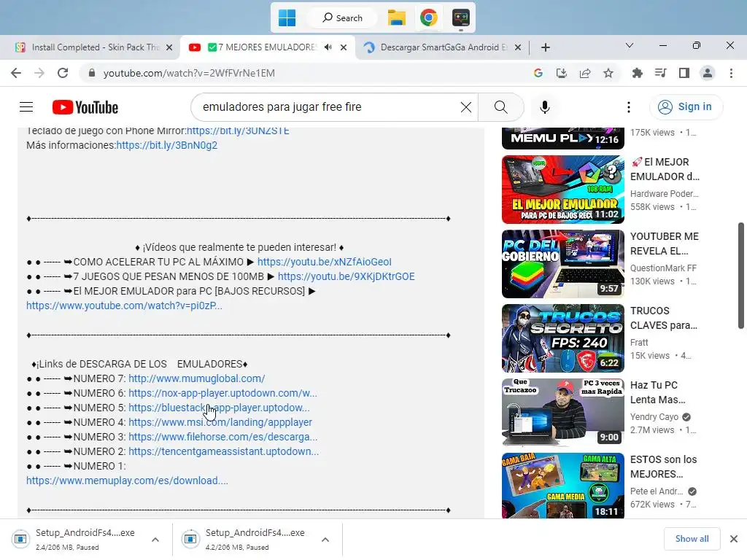
Task: Open EL MEJOR EMULADOR video thumbnail
Action: (562, 190)
